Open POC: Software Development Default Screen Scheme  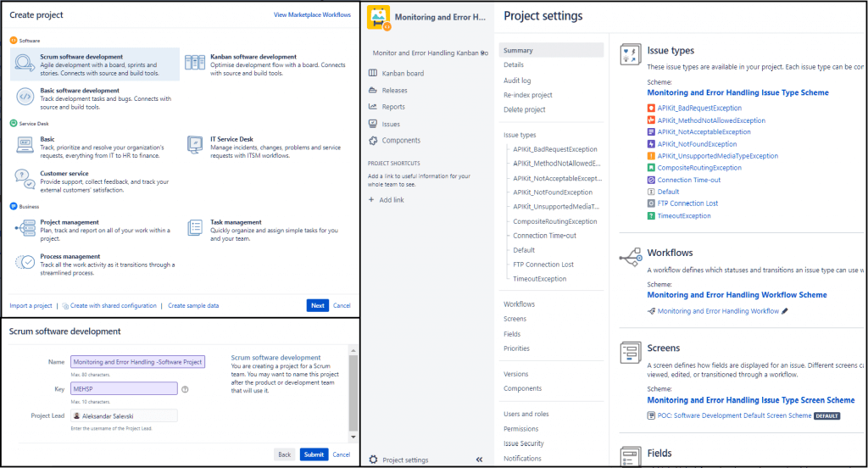(735, 415)
